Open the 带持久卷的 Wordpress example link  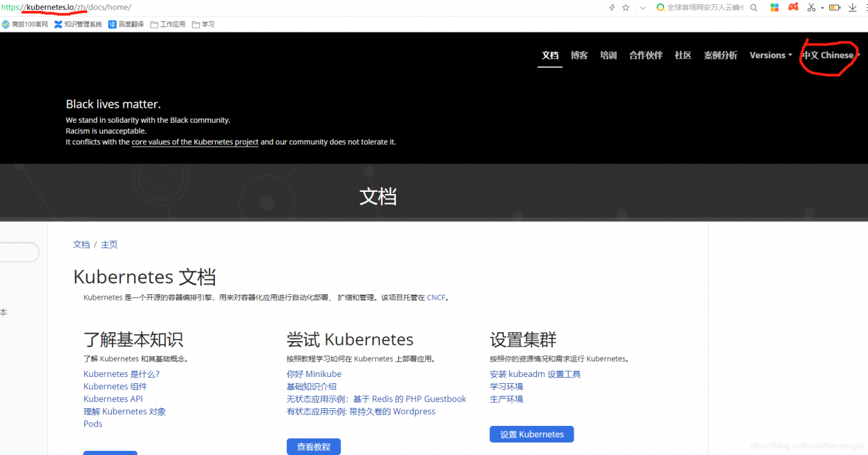(x=361, y=412)
